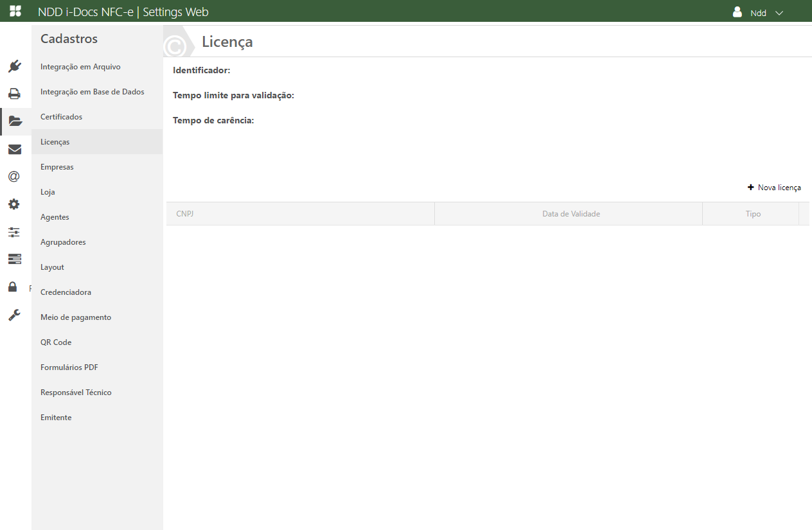The image size is (812, 530).
Task: Click the wrench tools sidebar icon
Action: [x=14, y=315]
